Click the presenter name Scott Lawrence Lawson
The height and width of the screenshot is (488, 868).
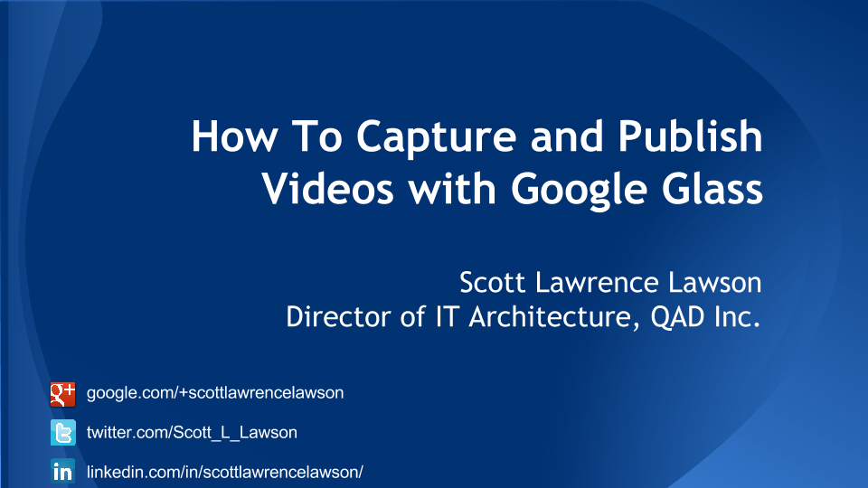[x=610, y=283]
